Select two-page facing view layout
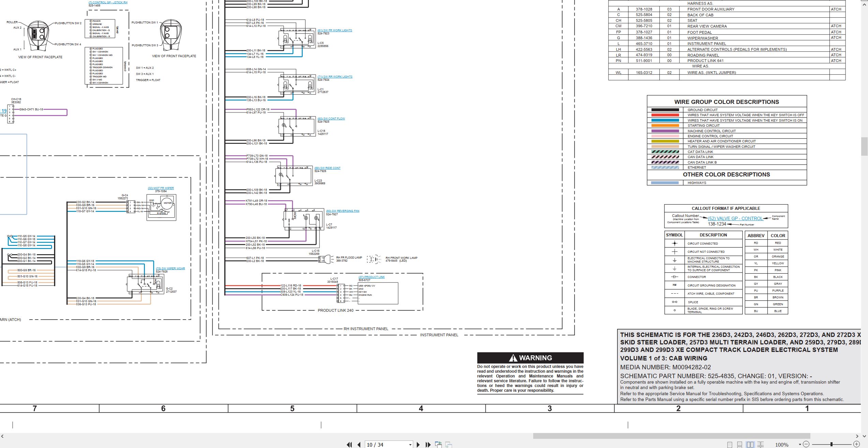 point(750,445)
